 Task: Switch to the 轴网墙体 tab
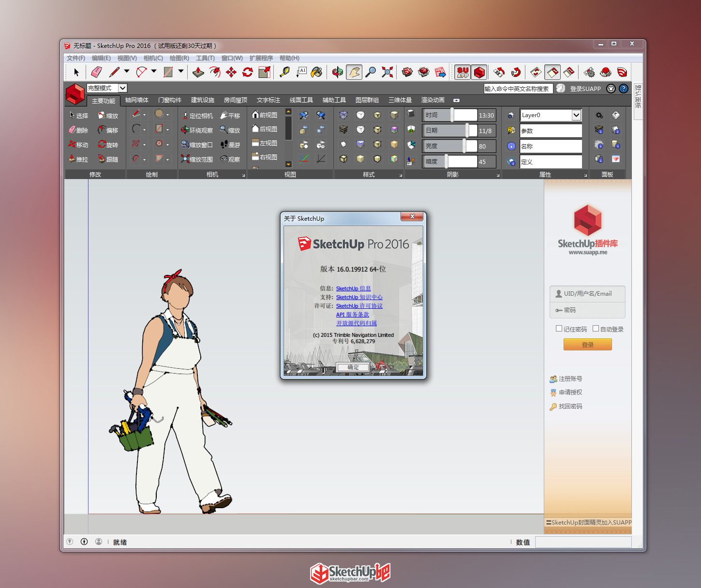[x=137, y=100]
